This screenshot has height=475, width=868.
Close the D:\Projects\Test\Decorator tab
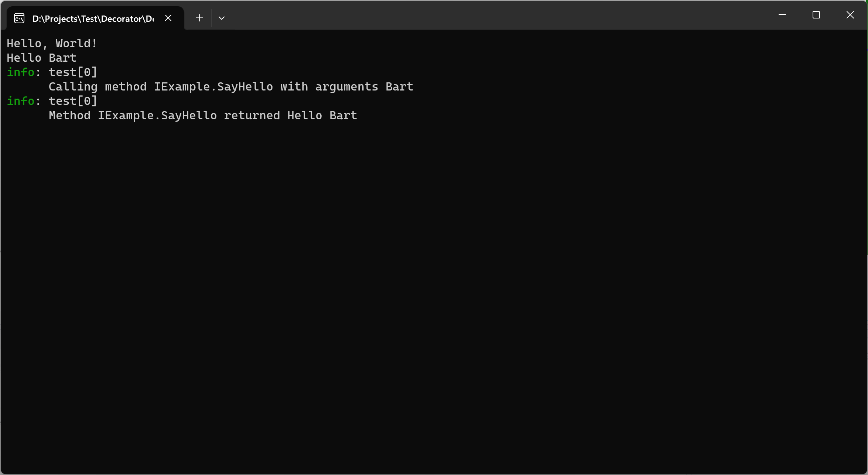tap(168, 18)
